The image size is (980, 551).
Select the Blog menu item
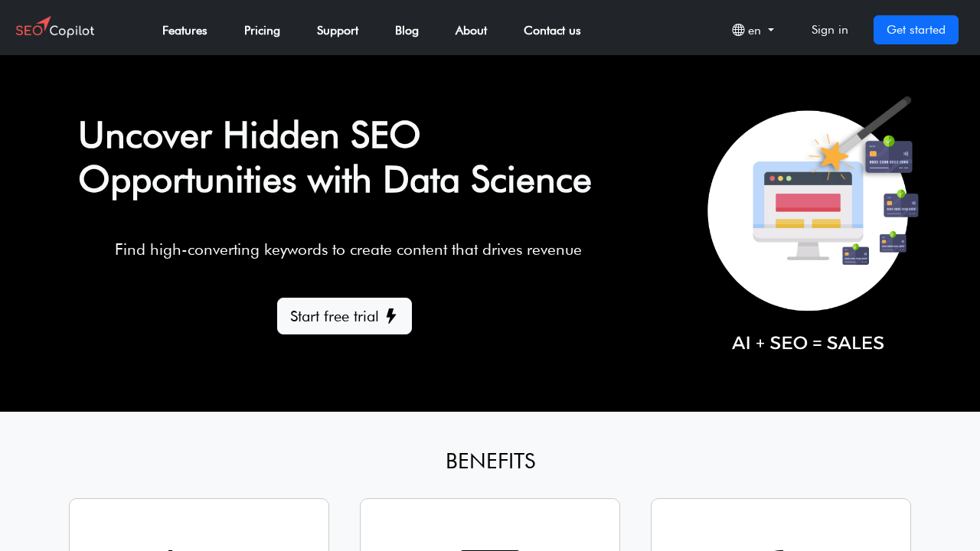click(407, 30)
